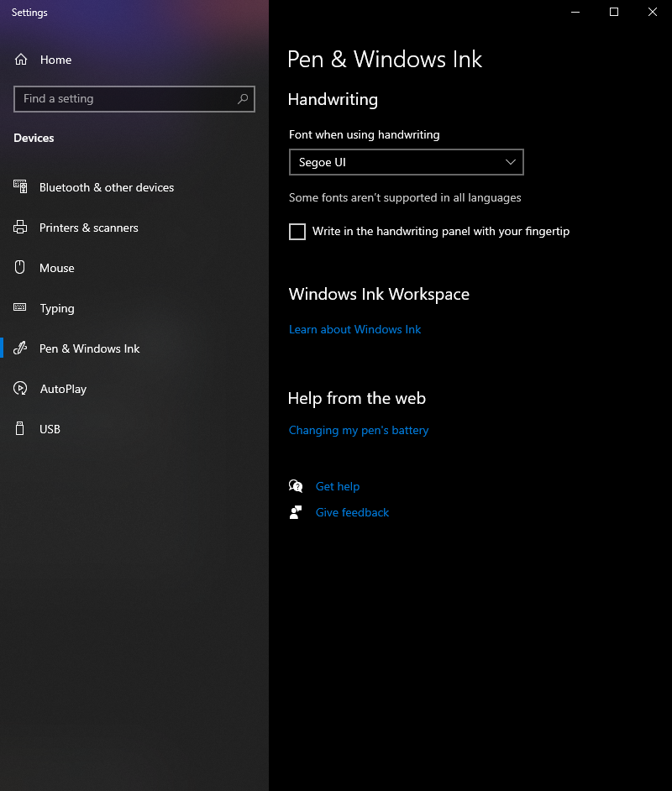Select Pen & Windows Ink sidebar item
This screenshot has width=672, height=791.
134,348
